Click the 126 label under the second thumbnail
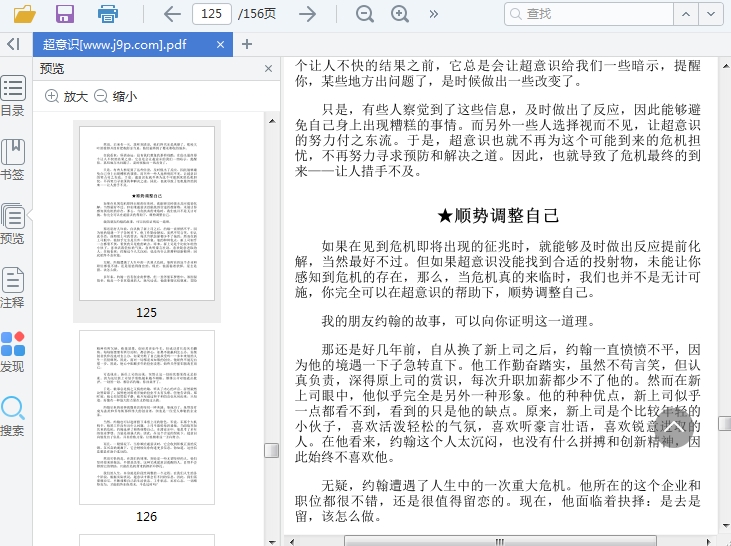Viewport: 731px width, 546px height. pos(146,517)
